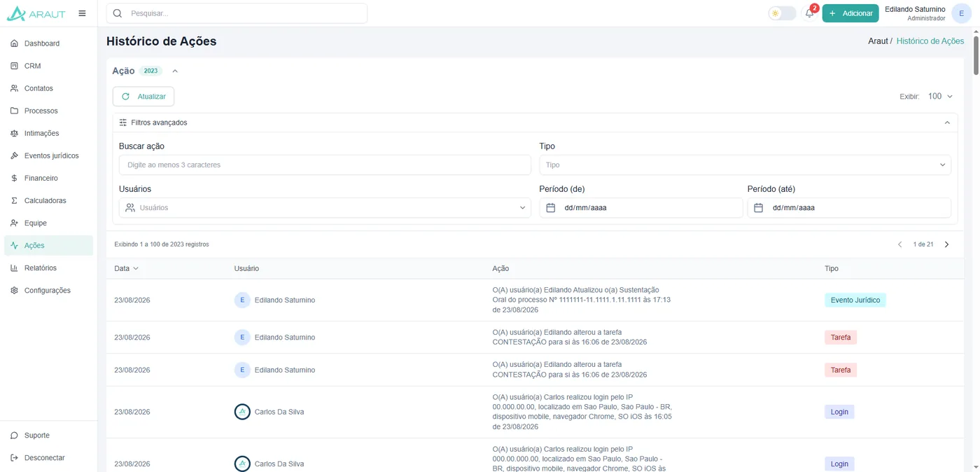980x472 pixels.
Task: Open Relatórios in the sidebar
Action: tap(48, 268)
